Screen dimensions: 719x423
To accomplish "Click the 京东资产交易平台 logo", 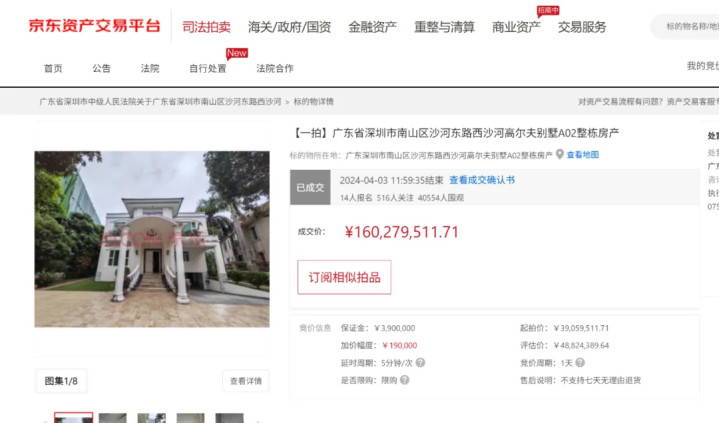I will [94, 26].
